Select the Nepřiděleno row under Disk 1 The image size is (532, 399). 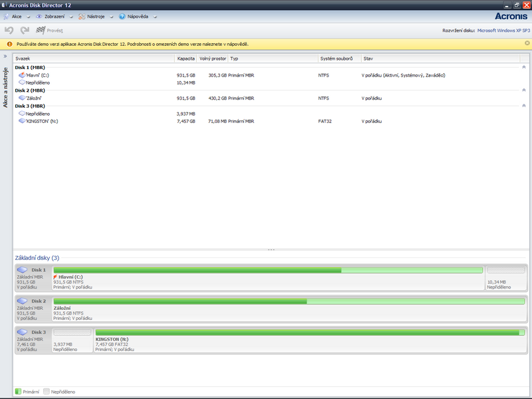pyautogui.click(x=271, y=82)
